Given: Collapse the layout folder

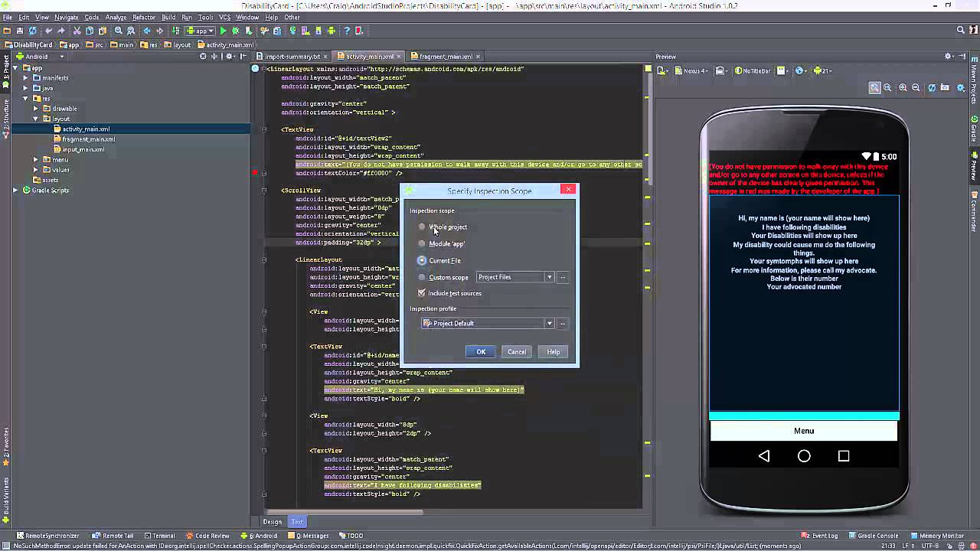Looking at the screenshot, I should 35,119.
